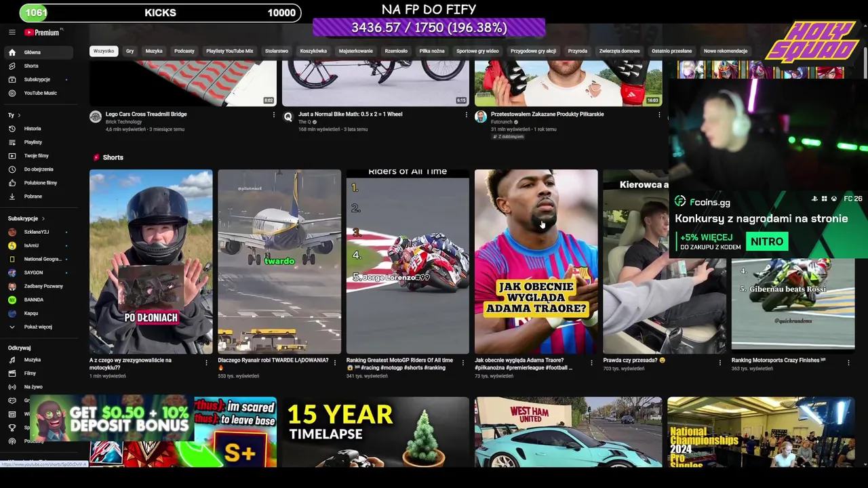The width and height of the screenshot is (868, 488).
Task: Open Zadbany Pozwany channel subscription
Action: pos(39,286)
